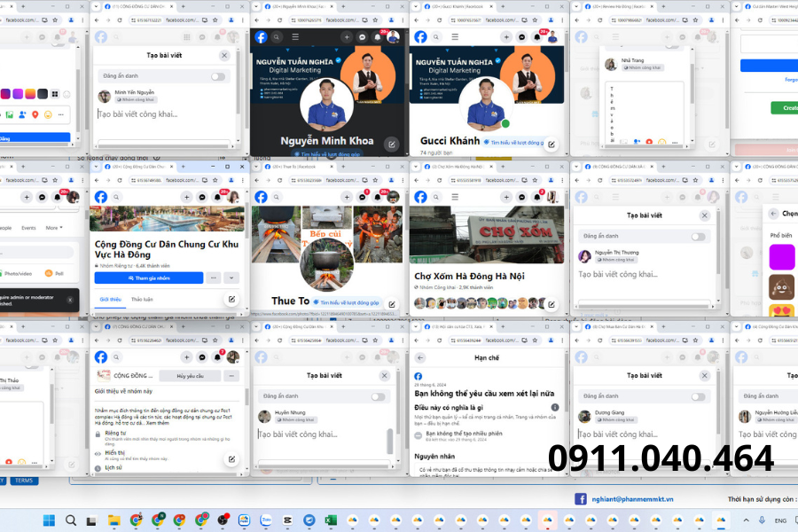Open Messenger in the Thue To window
This screenshot has width=798, height=532.
(363, 198)
